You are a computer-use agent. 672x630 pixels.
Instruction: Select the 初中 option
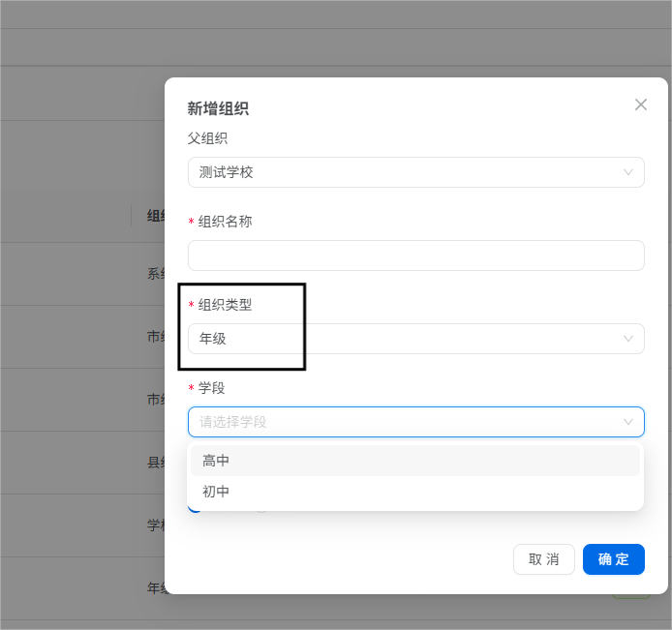(x=415, y=492)
